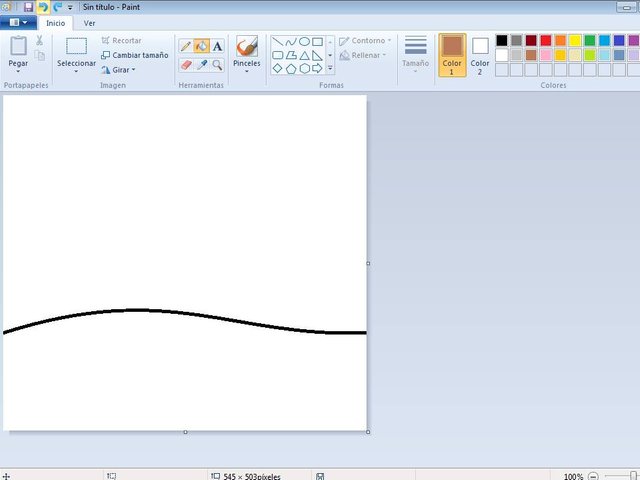Click the canvas right-edge resize handle
This screenshot has width=640, height=480.
pos(368,264)
